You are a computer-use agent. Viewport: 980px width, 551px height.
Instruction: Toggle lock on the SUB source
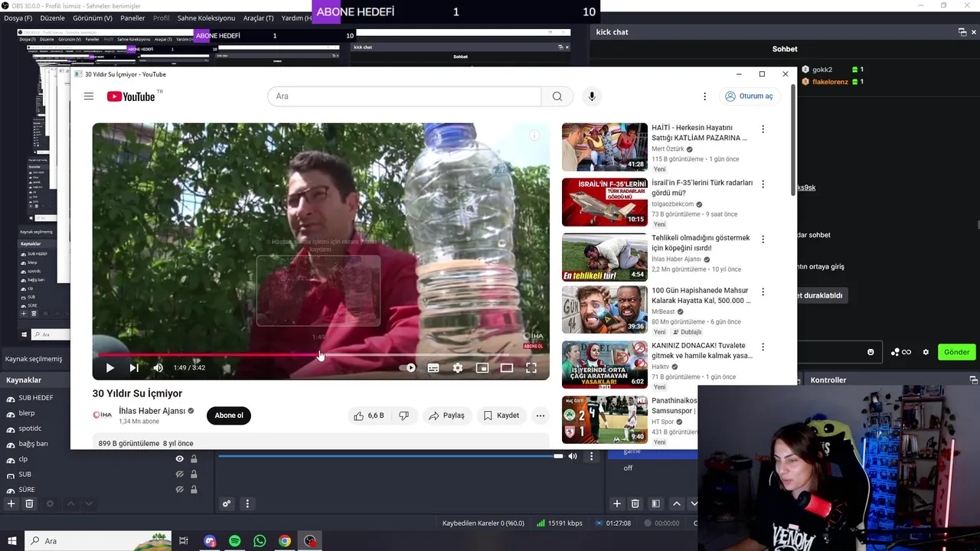click(194, 474)
